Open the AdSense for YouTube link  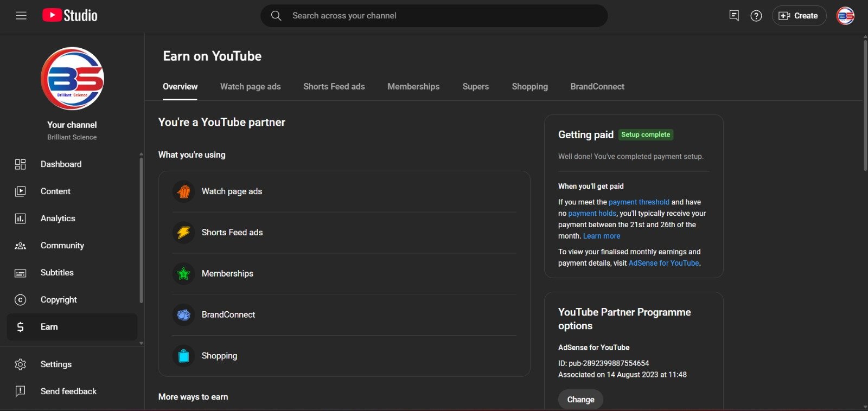coord(663,264)
